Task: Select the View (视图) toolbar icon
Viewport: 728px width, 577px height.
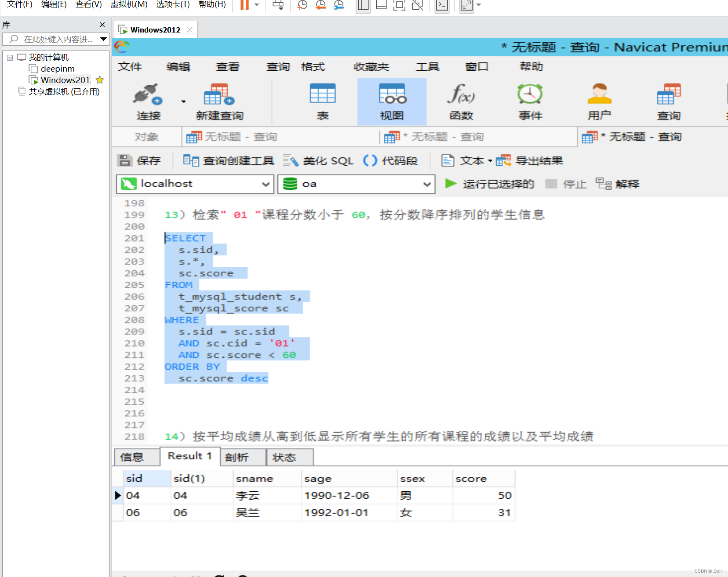Action: click(x=392, y=93)
